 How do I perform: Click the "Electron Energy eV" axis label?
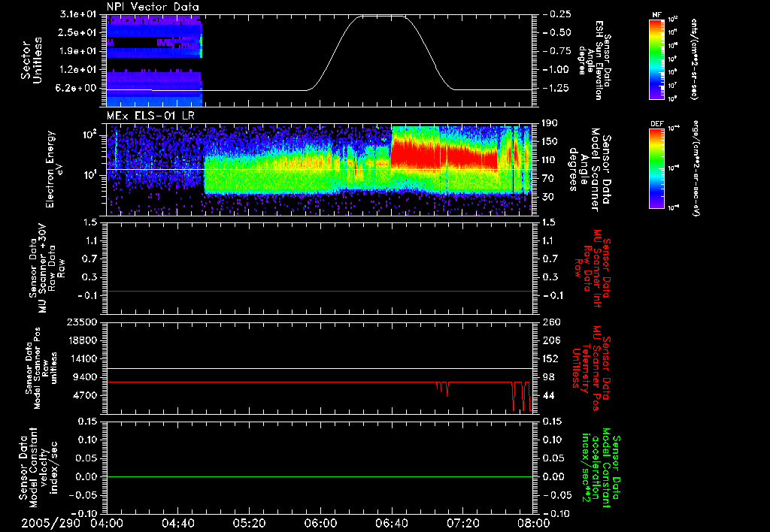pyautogui.click(x=53, y=169)
